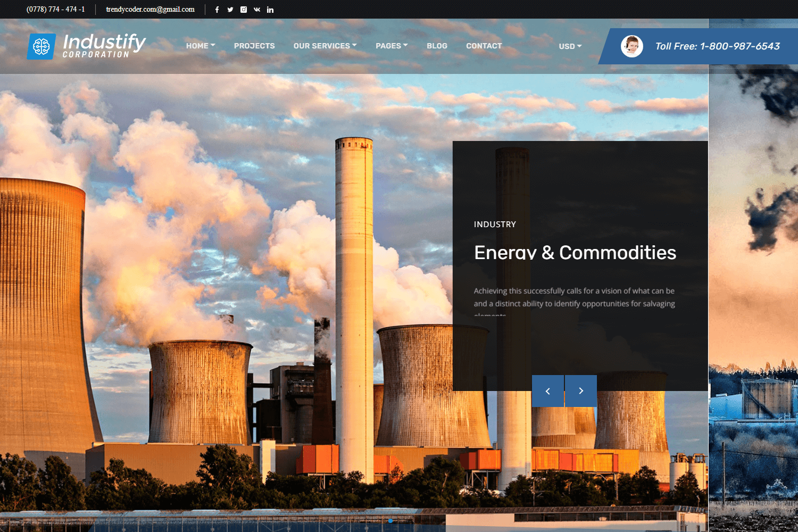Open the LinkedIn icon
The height and width of the screenshot is (532, 798).
tap(270, 9)
